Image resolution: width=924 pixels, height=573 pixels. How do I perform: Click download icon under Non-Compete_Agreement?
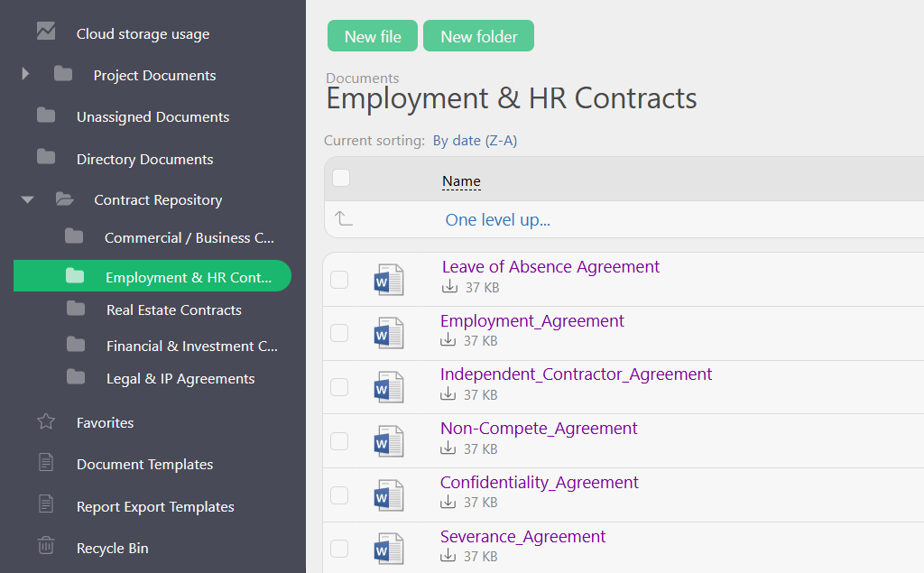pos(449,448)
